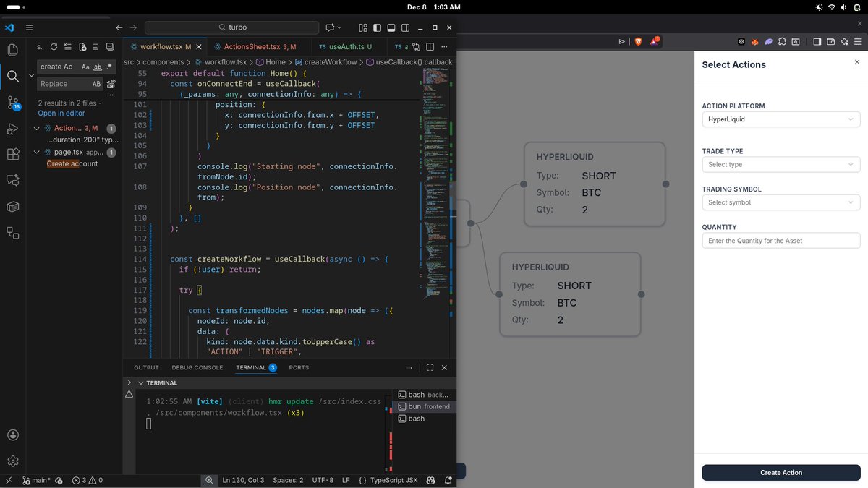Image resolution: width=868 pixels, height=488 pixels.
Task: Click the Brave Shields icon in browser
Action: tap(638, 42)
